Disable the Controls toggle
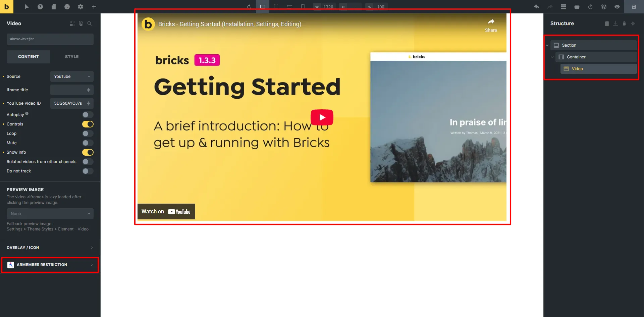The height and width of the screenshot is (317, 644). pos(88,124)
